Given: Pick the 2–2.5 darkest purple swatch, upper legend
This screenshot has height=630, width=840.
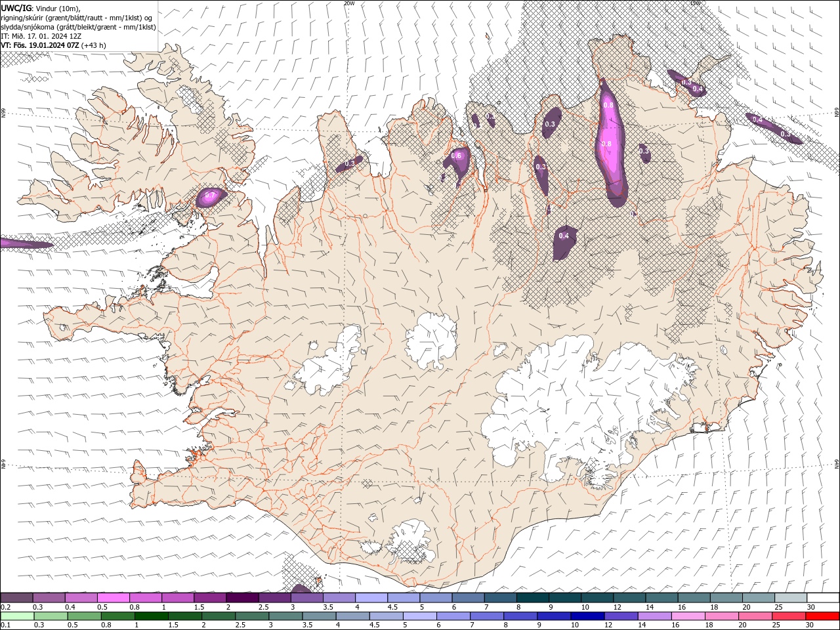Looking at the screenshot, I should (x=242, y=598).
